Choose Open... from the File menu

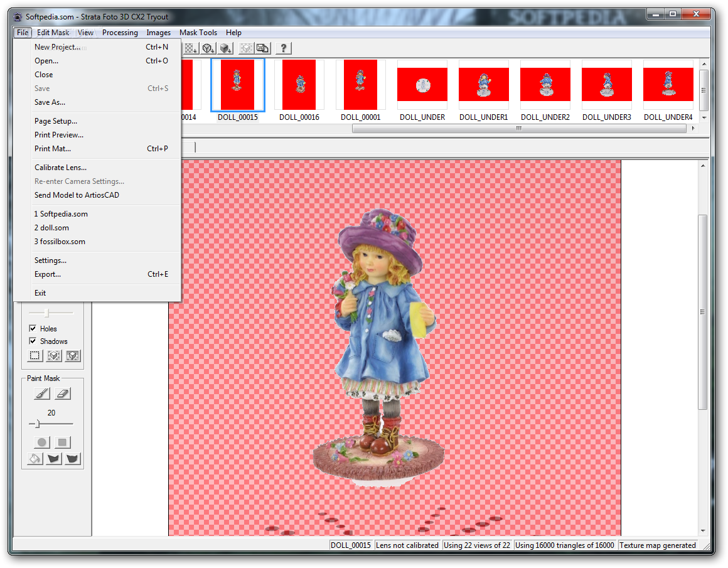tap(97, 61)
